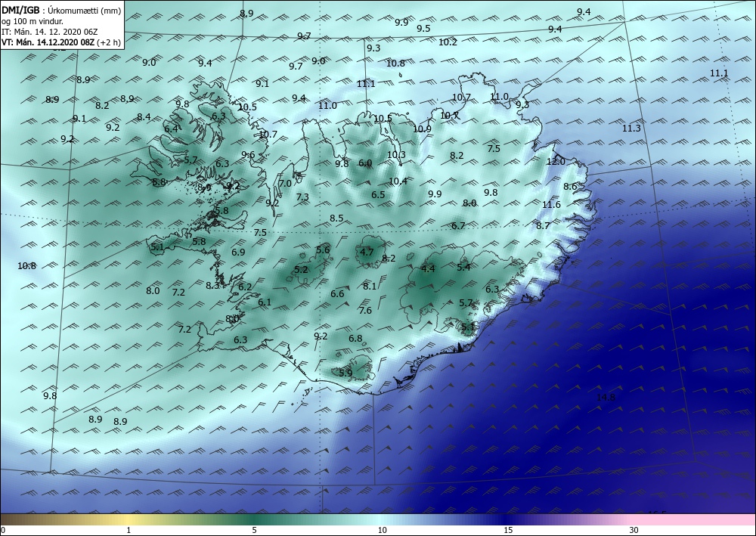Screen dimensions: 756x536
Task: Click the "6.4" value in the Westfjords
Action: click(x=171, y=129)
